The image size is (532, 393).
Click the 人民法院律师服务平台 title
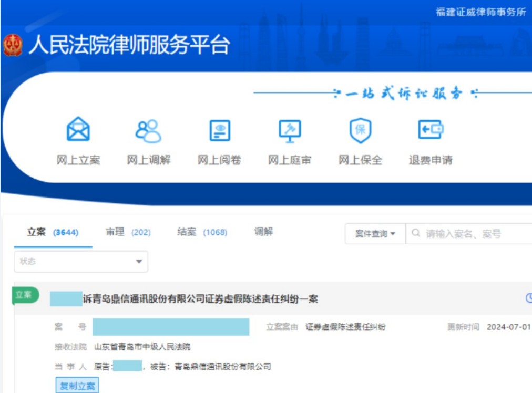click(129, 45)
